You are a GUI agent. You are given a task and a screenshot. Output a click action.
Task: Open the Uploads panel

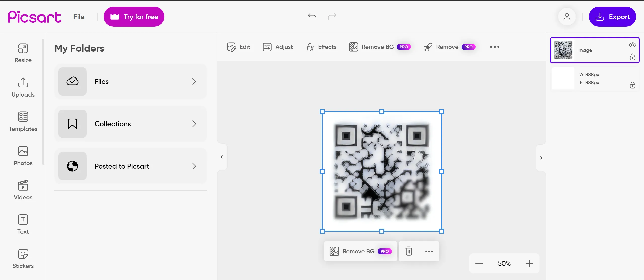(x=23, y=87)
